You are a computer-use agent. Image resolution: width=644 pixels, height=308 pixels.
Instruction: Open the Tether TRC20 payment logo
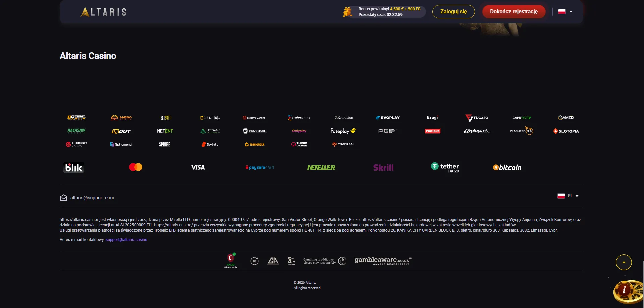click(x=445, y=167)
